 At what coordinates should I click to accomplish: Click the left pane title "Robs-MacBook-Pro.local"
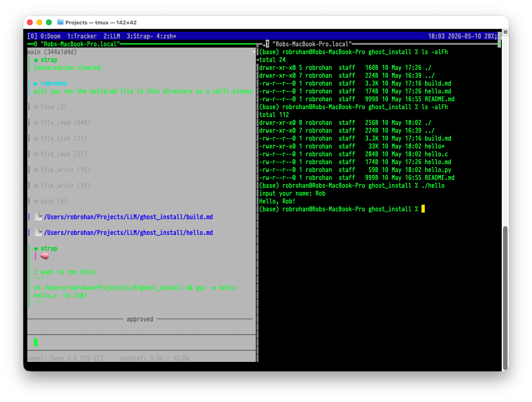click(x=80, y=44)
